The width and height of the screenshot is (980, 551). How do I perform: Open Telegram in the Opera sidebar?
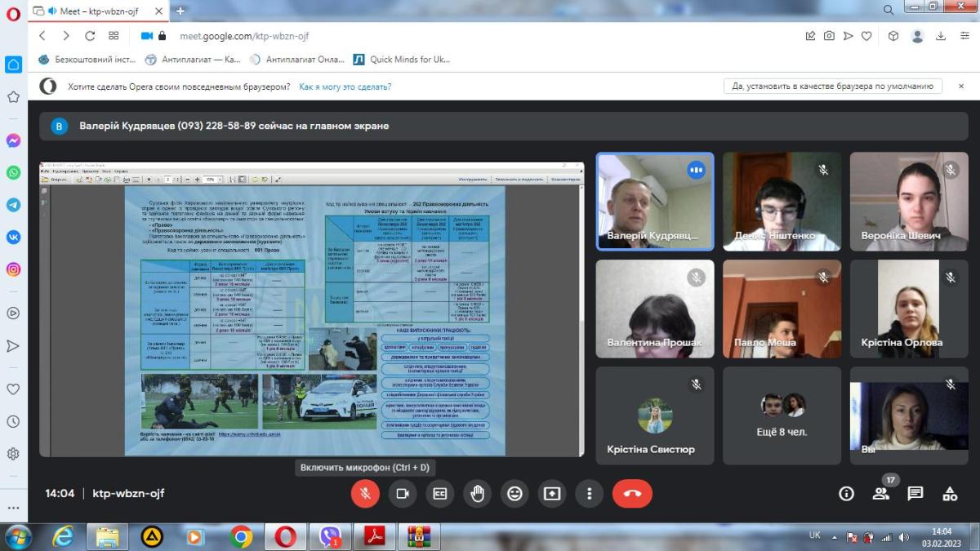coord(14,205)
